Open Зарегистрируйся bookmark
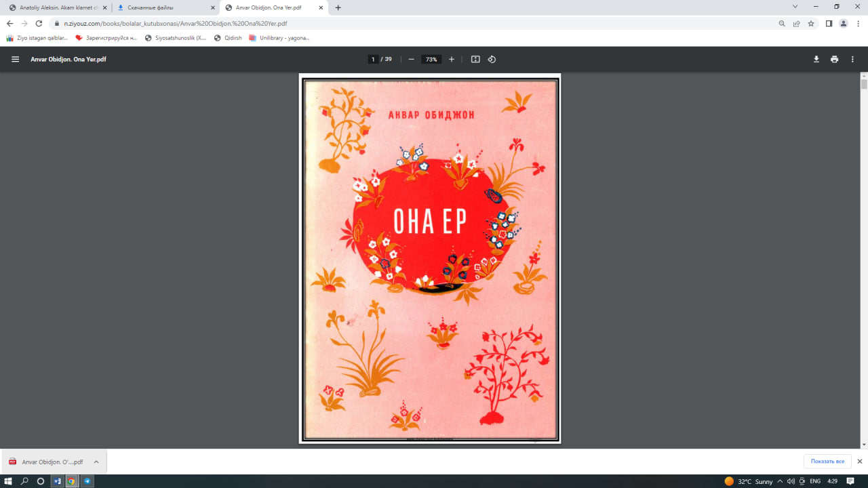The image size is (868, 488). click(106, 38)
